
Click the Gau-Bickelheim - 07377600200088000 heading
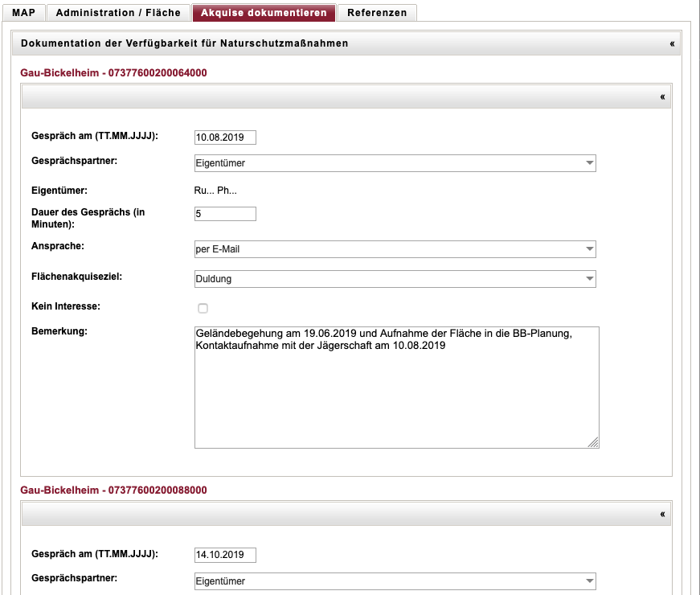pyautogui.click(x=113, y=490)
